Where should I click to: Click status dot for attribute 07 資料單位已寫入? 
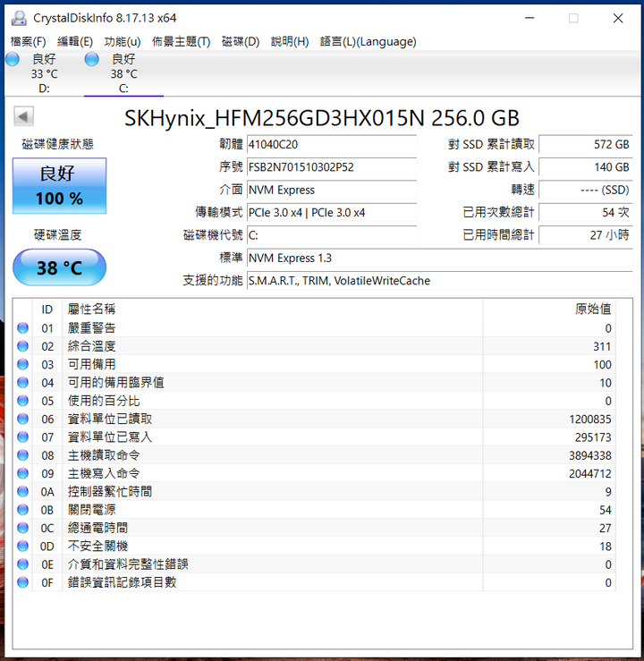click(x=22, y=436)
